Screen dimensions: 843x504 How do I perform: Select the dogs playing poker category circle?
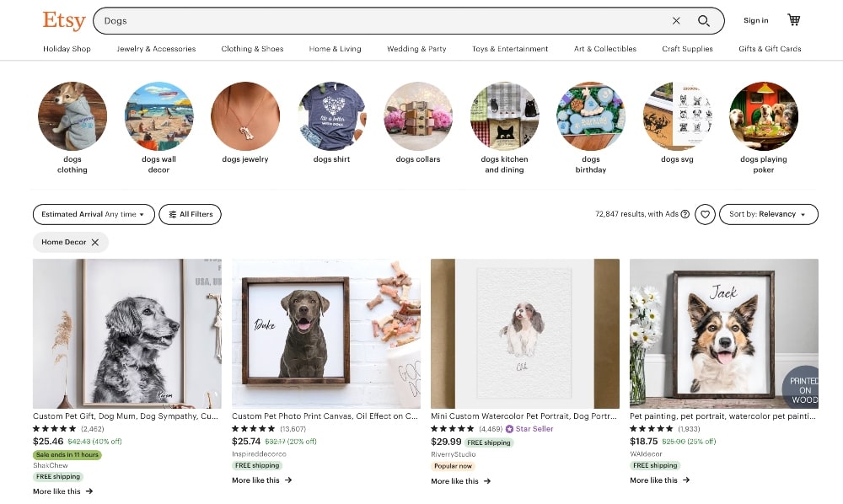[763, 116]
